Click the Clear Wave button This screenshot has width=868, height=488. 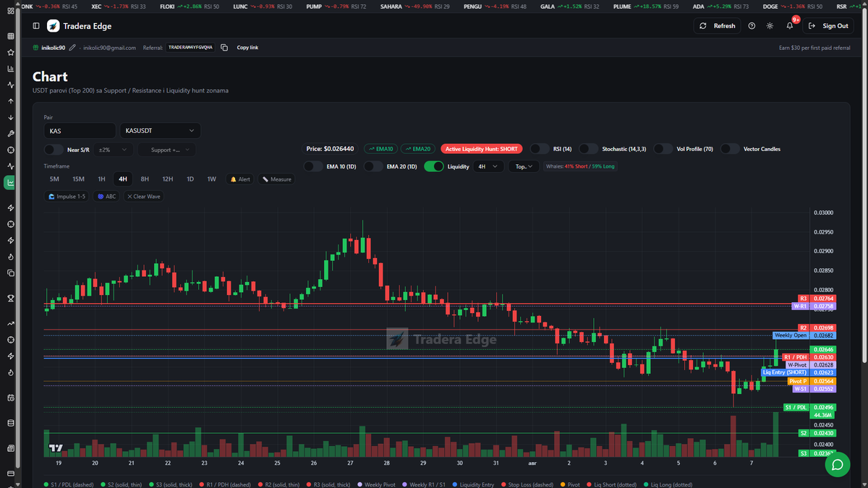(144, 196)
